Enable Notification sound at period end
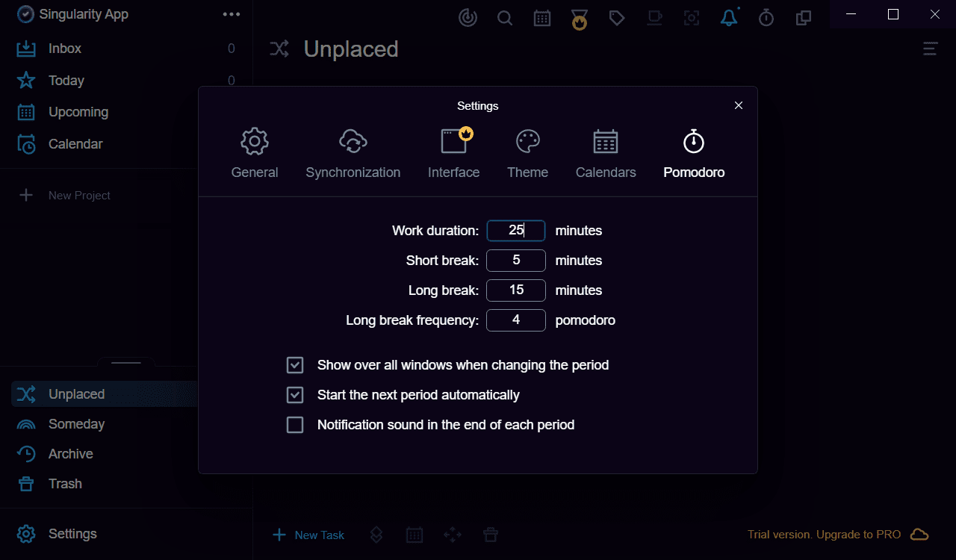The height and width of the screenshot is (560, 956). coord(295,425)
